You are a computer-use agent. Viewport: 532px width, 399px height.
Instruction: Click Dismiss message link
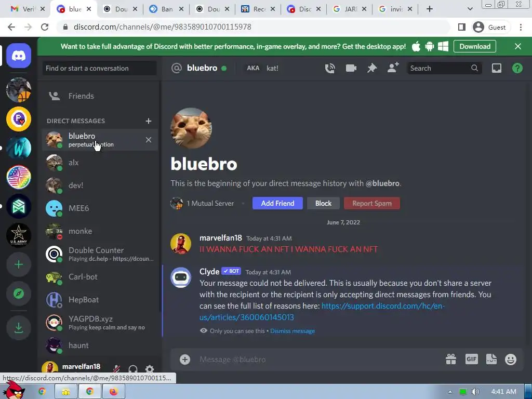[x=292, y=331]
